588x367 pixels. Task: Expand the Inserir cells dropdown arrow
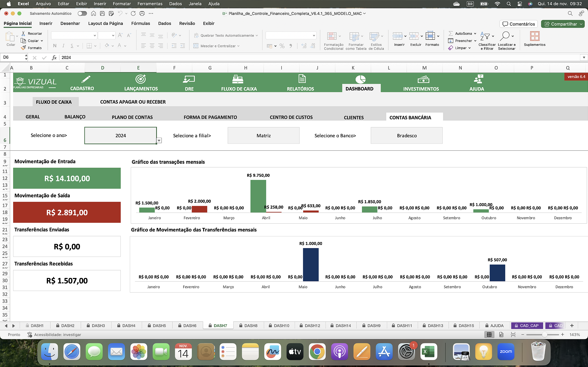pos(405,36)
